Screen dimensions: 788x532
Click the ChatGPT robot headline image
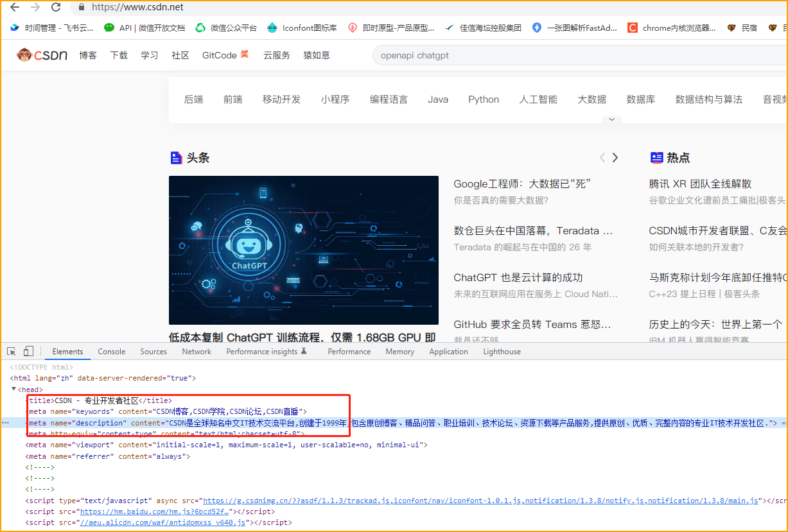coord(304,250)
